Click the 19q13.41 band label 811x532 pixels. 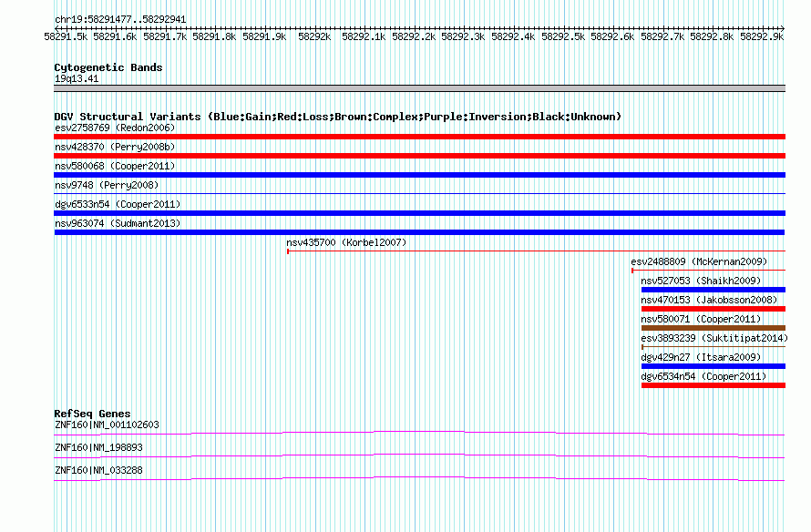tap(77, 78)
